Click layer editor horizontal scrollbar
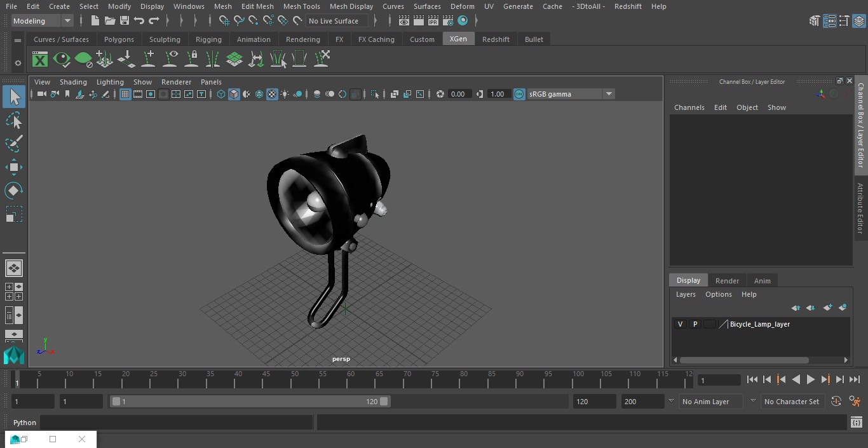 (743, 360)
